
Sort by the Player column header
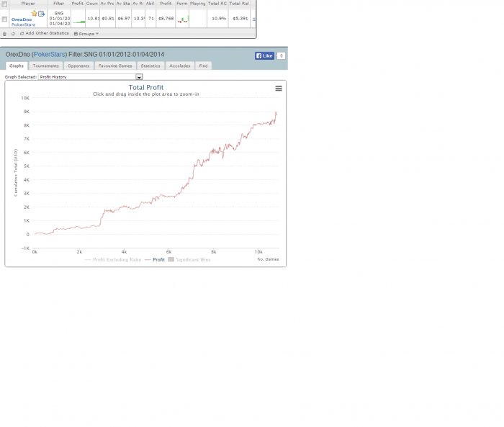(x=28, y=3)
